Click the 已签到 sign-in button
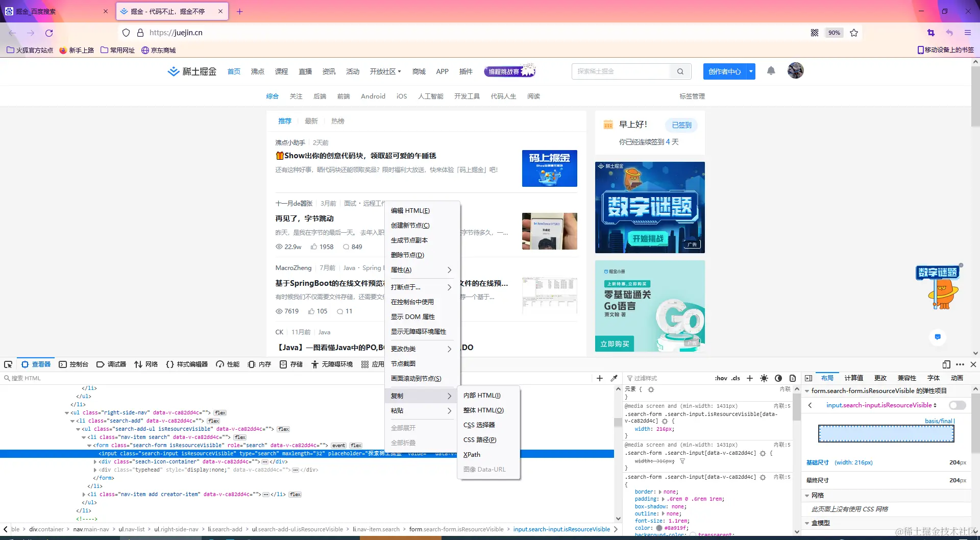This screenshot has height=540, width=980. [x=681, y=125]
